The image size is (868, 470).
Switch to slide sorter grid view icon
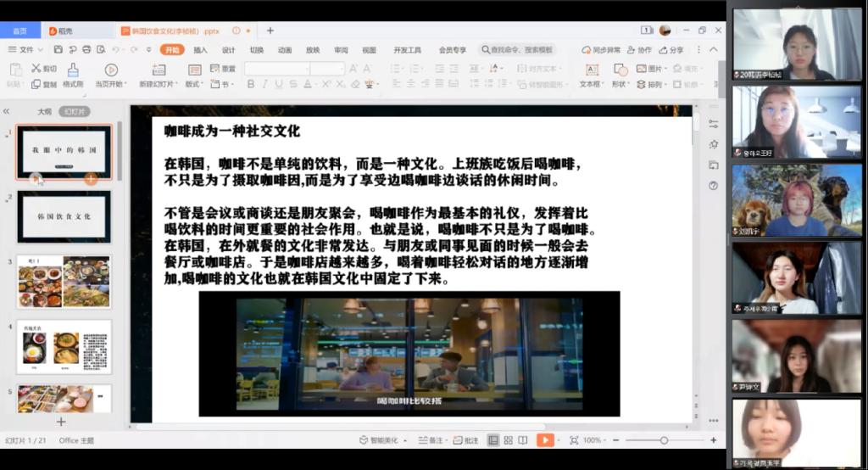pos(508,440)
